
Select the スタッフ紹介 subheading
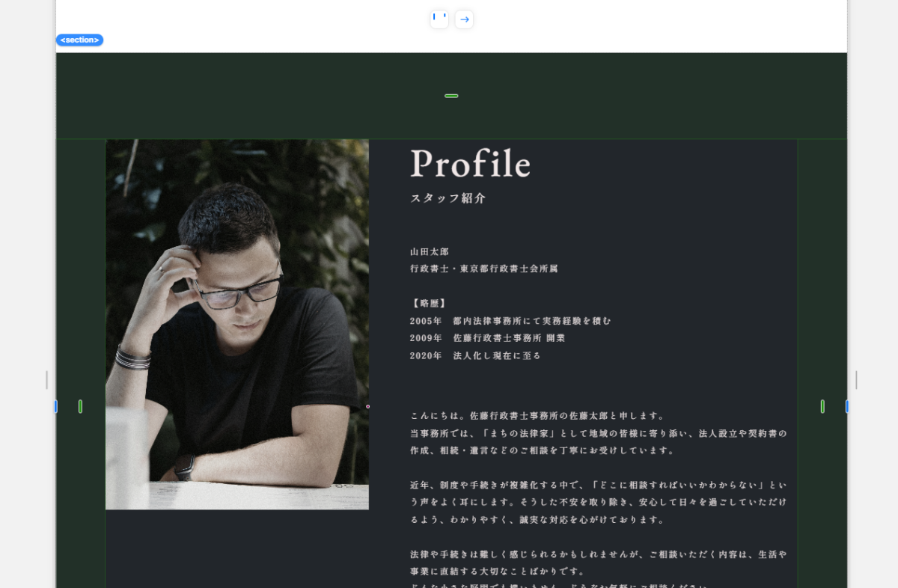click(x=448, y=198)
